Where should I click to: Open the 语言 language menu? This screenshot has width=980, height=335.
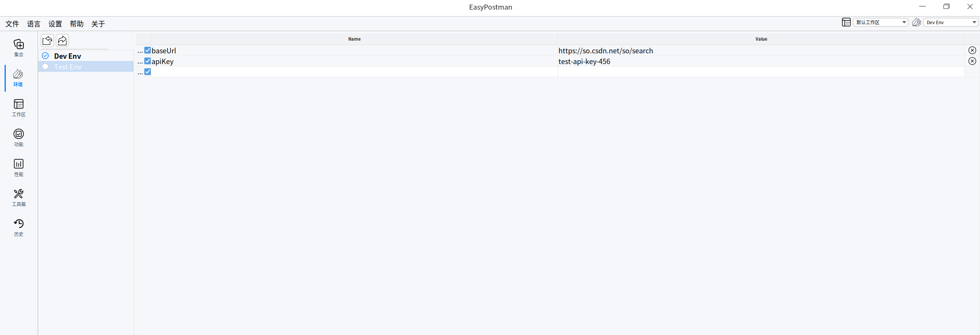[x=34, y=24]
